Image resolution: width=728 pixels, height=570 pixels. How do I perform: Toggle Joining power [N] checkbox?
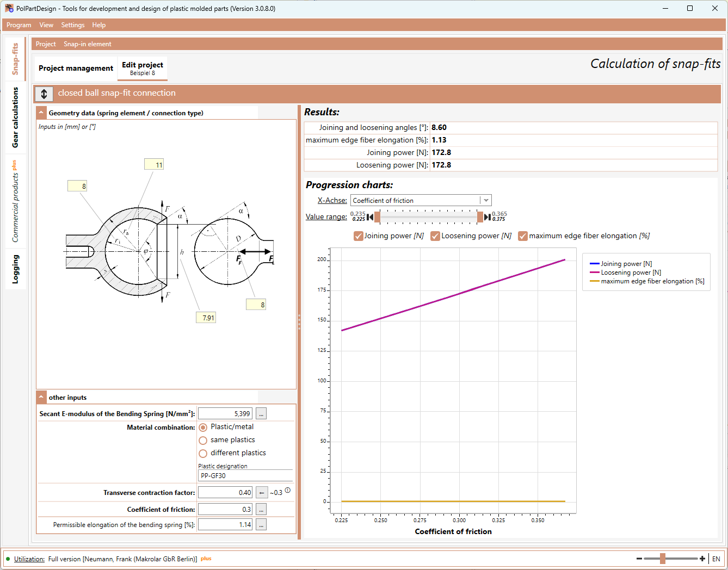point(359,236)
